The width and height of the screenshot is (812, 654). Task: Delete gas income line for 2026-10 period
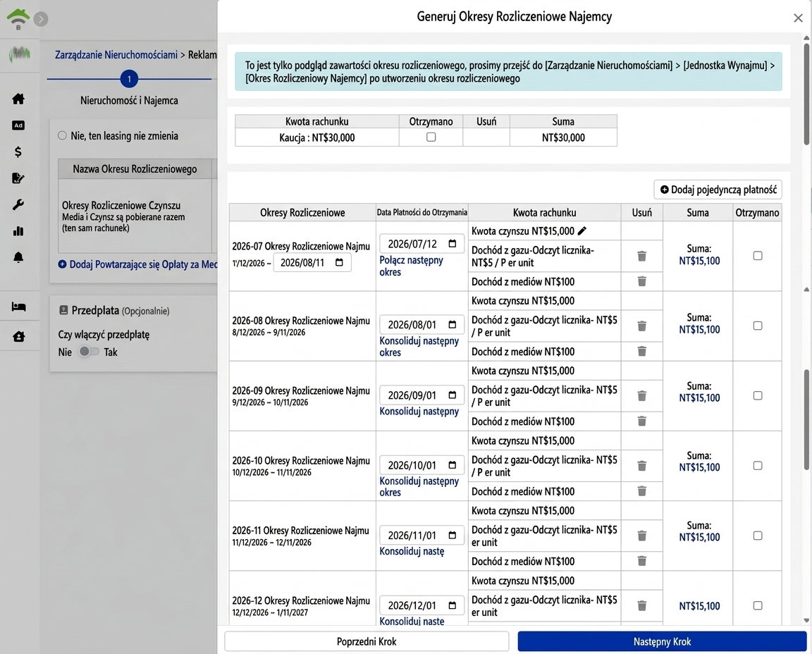tap(641, 466)
